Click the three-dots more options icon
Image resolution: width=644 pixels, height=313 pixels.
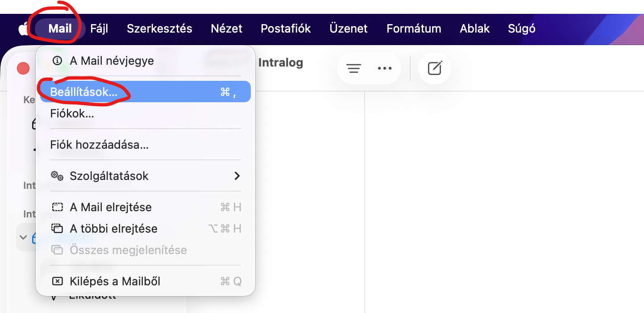pos(384,68)
